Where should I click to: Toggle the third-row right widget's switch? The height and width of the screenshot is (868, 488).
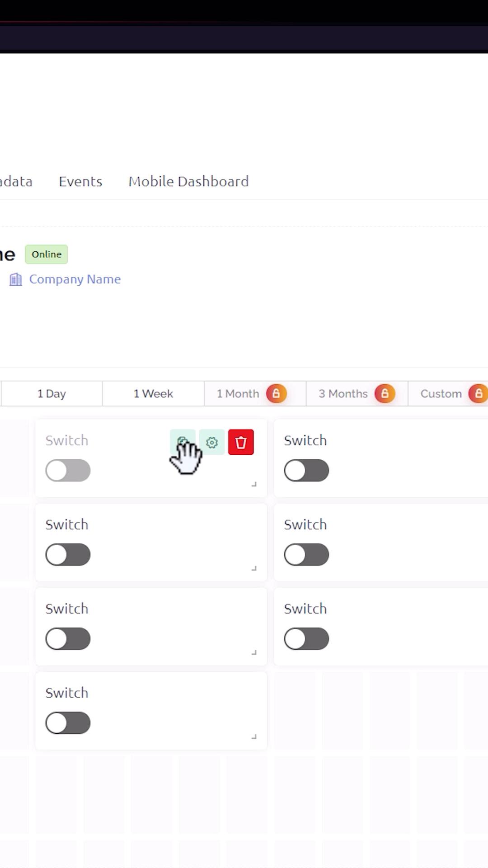(306, 639)
